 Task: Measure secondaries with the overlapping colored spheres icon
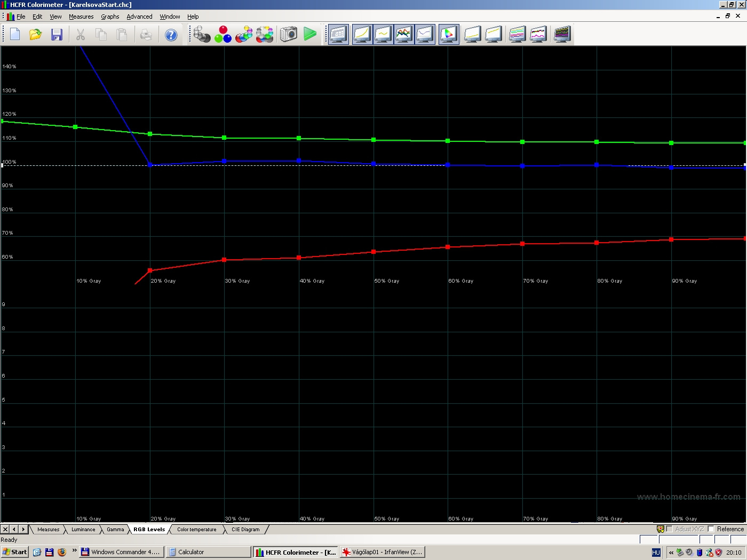click(244, 35)
